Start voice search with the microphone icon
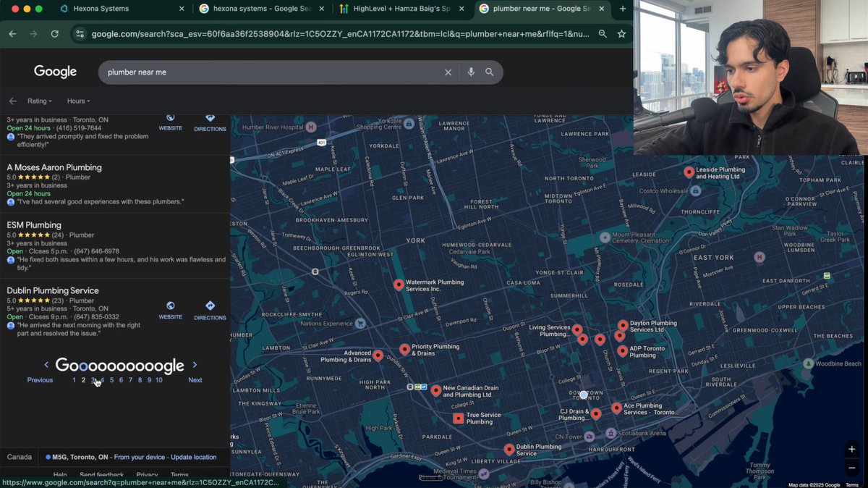Screen dimensions: 868x488 [x=471, y=72]
